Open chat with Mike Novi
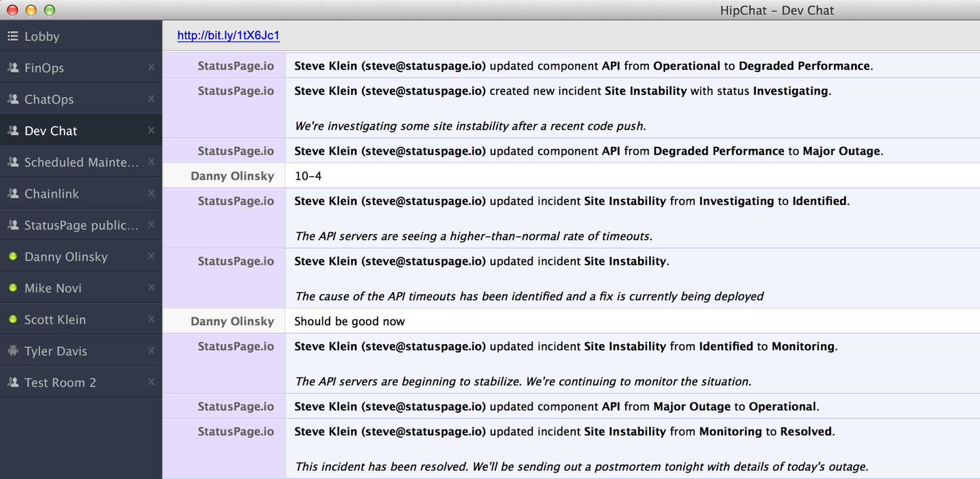Image resolution: width=980 pixels, height=479 pixels. coord(81,288)
